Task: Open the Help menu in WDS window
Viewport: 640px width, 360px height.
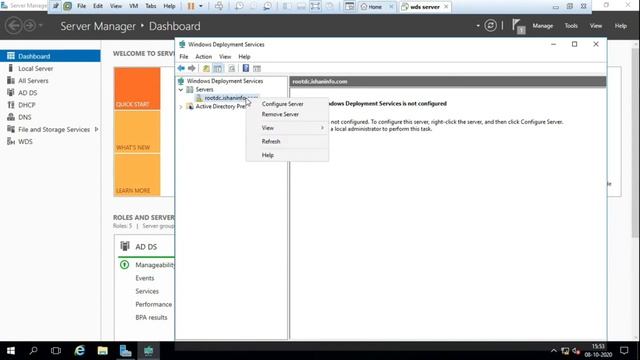Action: point(244,57)
